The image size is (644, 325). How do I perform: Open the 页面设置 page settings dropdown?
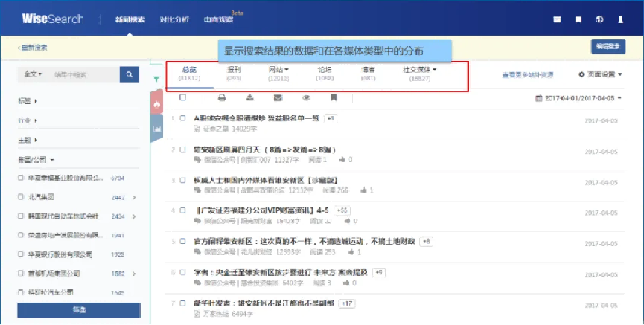coord(599,74)
